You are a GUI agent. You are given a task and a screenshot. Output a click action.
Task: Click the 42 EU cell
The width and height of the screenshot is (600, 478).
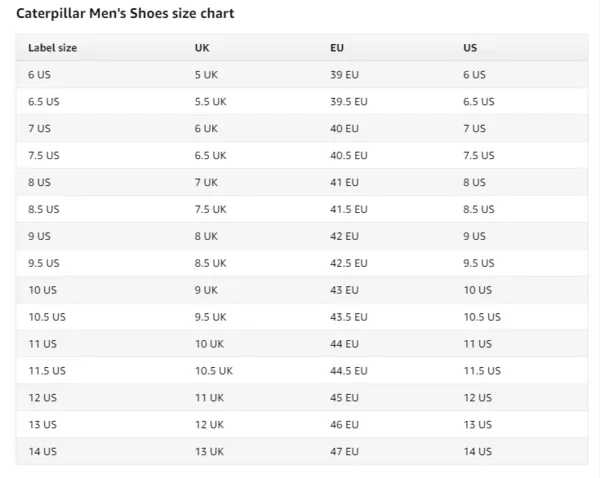(344, 236)
